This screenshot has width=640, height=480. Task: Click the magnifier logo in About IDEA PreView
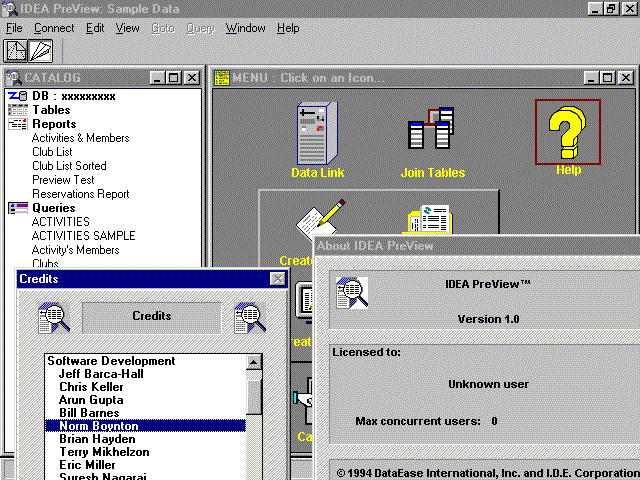[352, 293]
